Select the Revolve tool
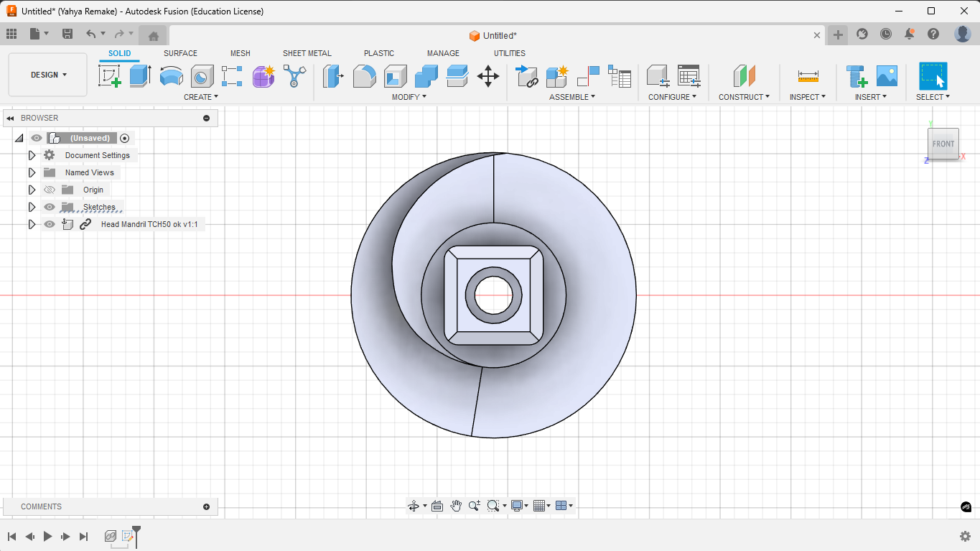The height and width of the screenshot is (551, 980). 171,75
